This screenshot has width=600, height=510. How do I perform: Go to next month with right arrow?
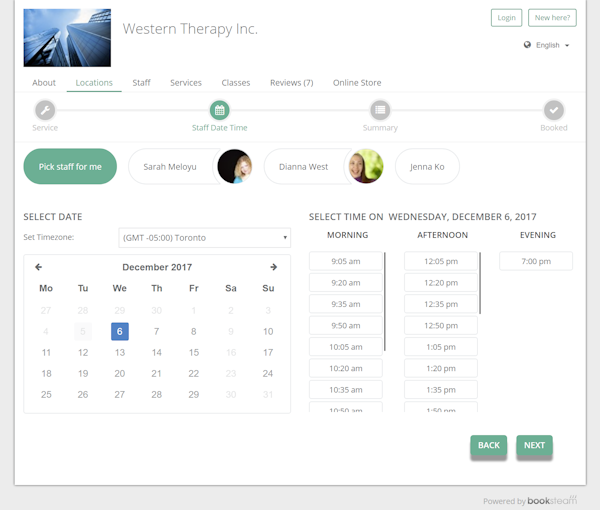[273, 267]
